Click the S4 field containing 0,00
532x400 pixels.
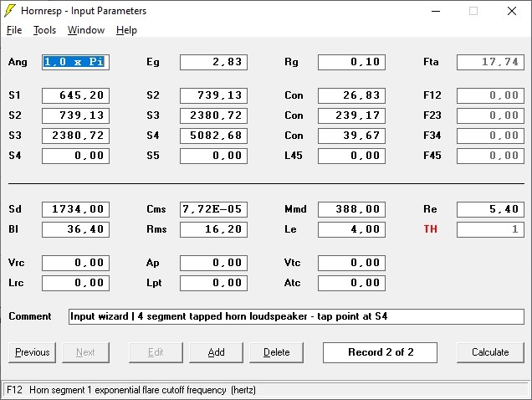point(75,156)
